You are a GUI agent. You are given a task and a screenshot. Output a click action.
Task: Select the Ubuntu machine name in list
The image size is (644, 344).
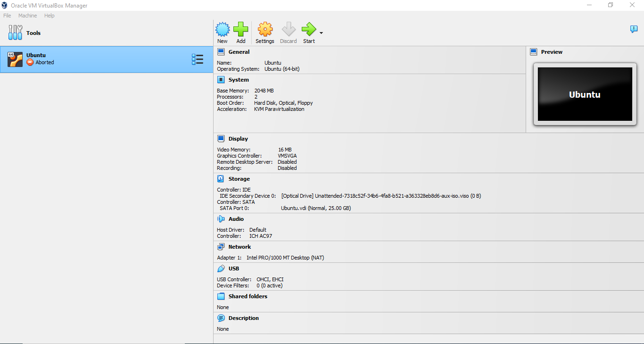(x=36, y=55)
